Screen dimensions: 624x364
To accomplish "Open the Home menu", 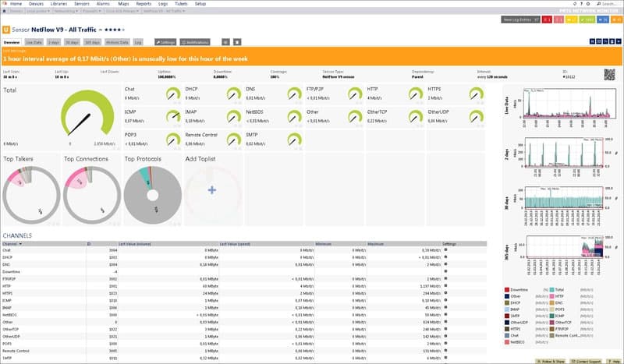I will point(16,4).
